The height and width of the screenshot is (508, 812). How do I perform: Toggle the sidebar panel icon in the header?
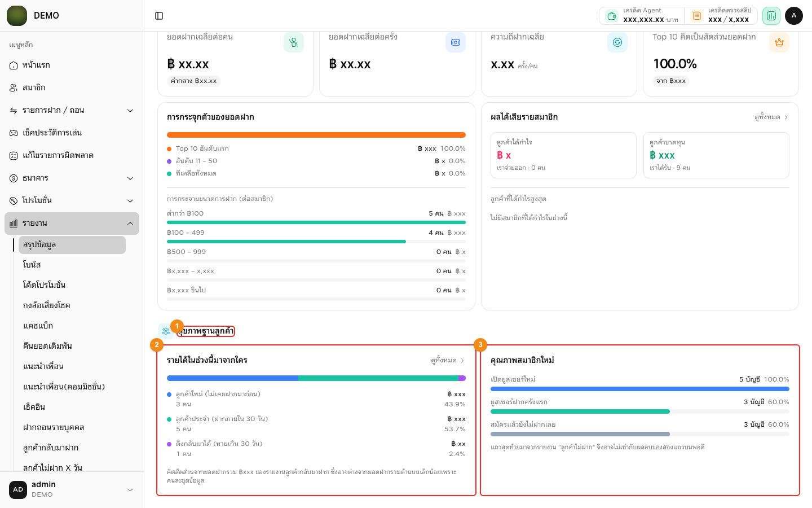(159, 16)
